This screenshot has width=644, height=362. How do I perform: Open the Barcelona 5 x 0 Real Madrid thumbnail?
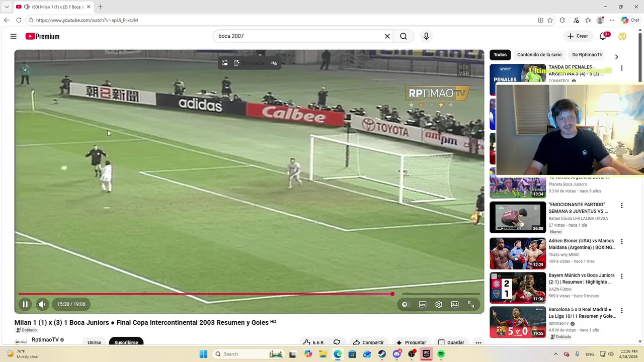[x=518, y=322]
